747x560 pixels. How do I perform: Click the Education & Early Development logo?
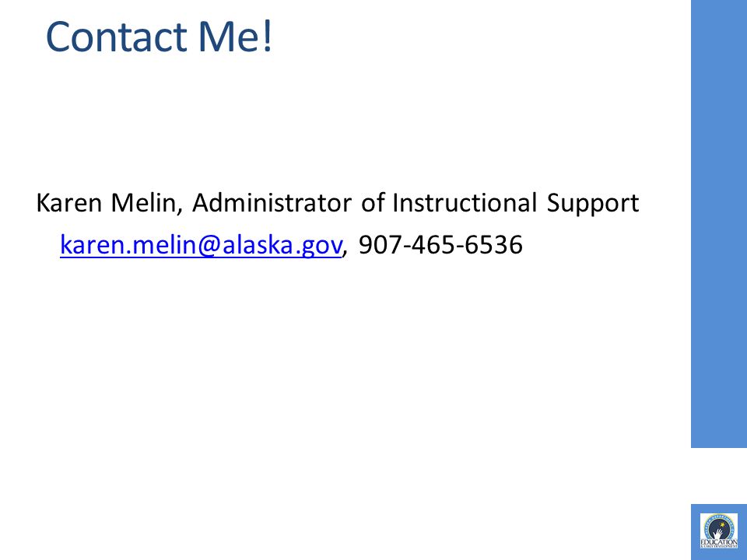tap(718, 531)
